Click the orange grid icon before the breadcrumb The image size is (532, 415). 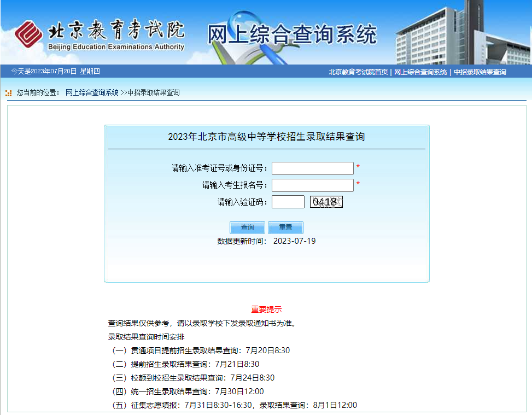point(9,93)
